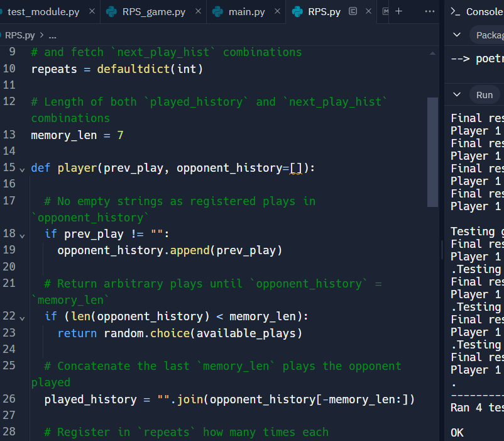Switch to the main.py tab

(246, 12)
